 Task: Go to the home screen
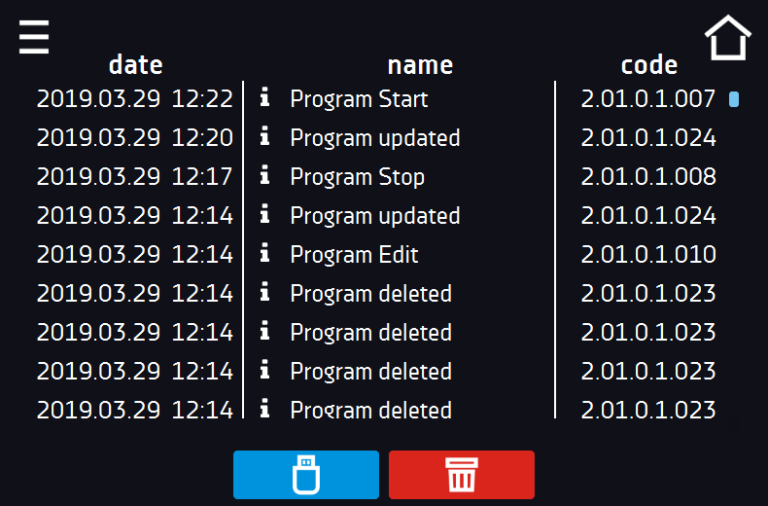[728, 38]
